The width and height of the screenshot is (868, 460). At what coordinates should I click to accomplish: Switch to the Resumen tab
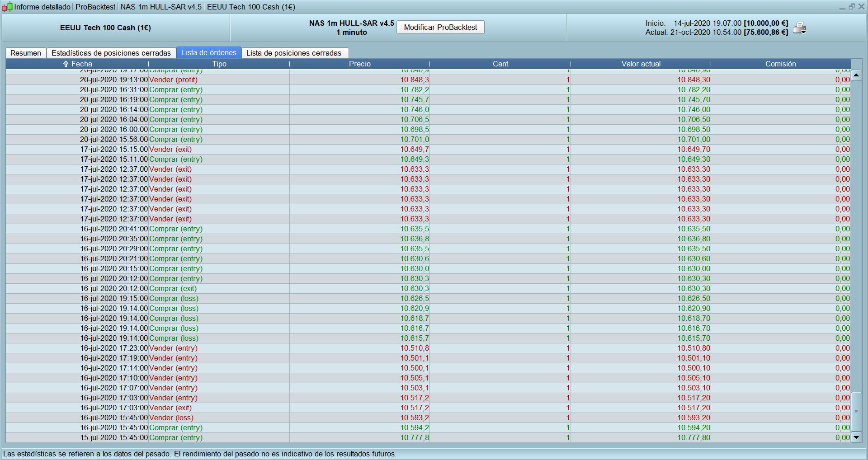point(26,53)
